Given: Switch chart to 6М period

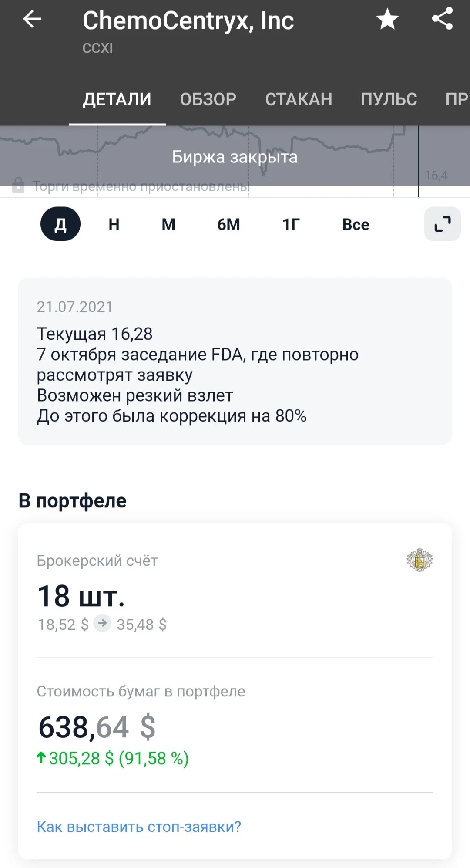Looking at the screenshot, I should point(228,224).
